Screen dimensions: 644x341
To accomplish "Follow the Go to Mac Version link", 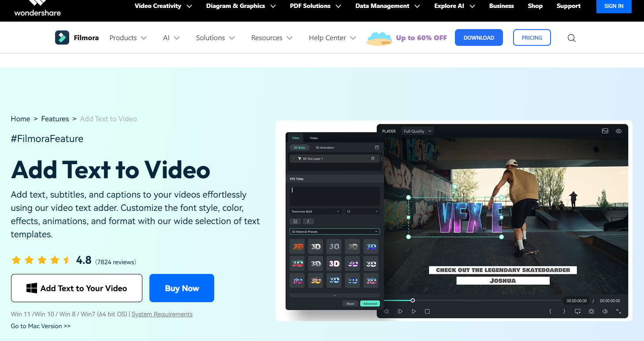I will (41, 326).
